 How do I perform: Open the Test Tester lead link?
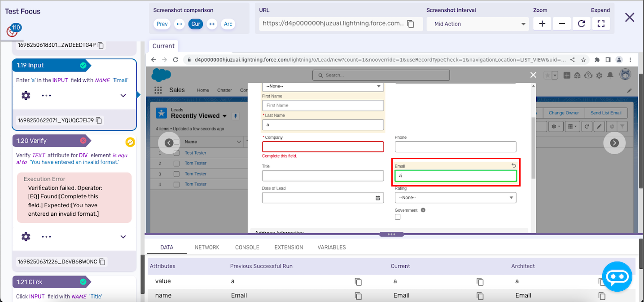(x=196, y=153)
